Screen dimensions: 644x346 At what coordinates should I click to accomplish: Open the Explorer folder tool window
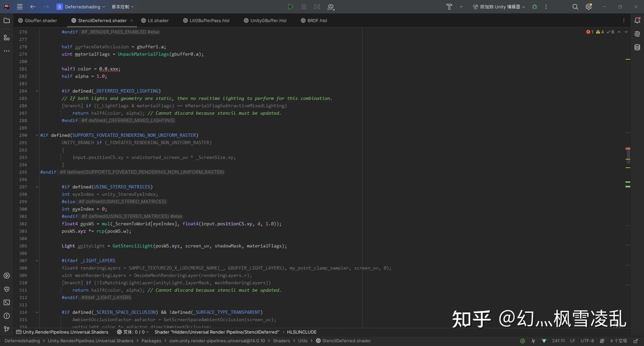tap(6, 21)
